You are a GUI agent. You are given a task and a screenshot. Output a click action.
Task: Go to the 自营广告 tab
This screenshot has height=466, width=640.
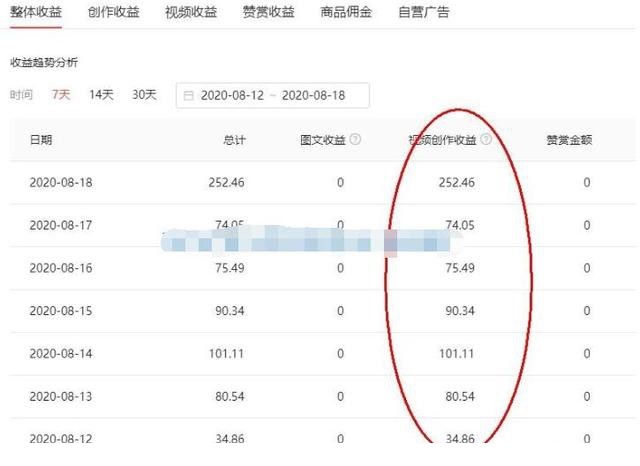[x=424, y=12]
